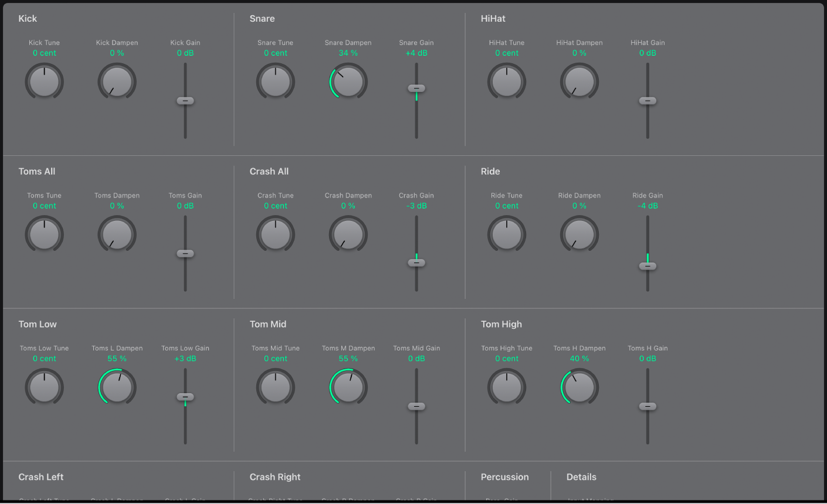This screenshot has width=827, height=504.
Task: Adjust the Snare Tune knob
Action: (276, 81)
